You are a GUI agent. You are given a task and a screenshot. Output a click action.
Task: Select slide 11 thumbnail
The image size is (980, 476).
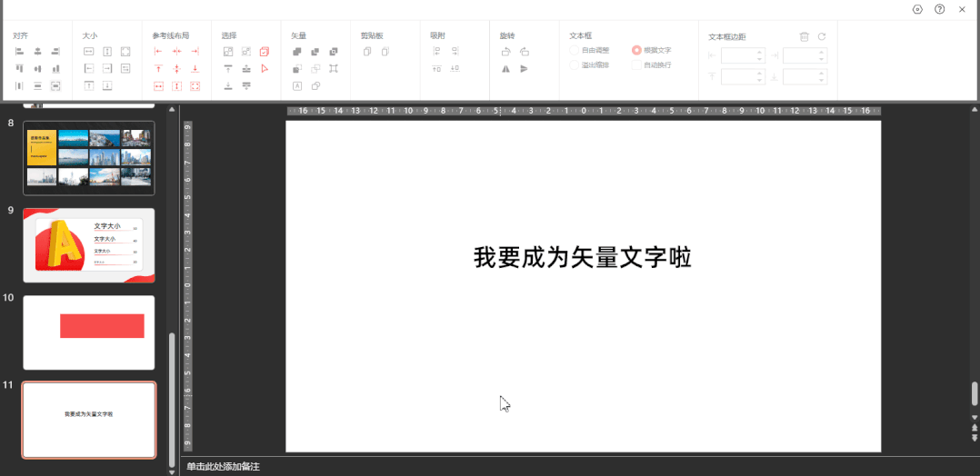(x=89, y=421)
